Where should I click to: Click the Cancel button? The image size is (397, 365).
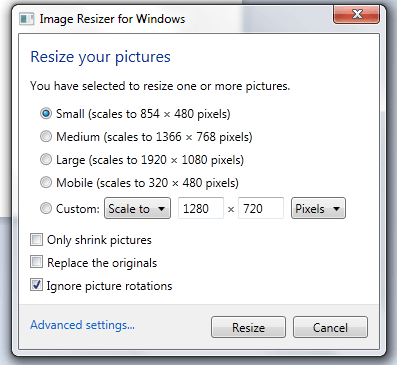click(x=330, y=327)
